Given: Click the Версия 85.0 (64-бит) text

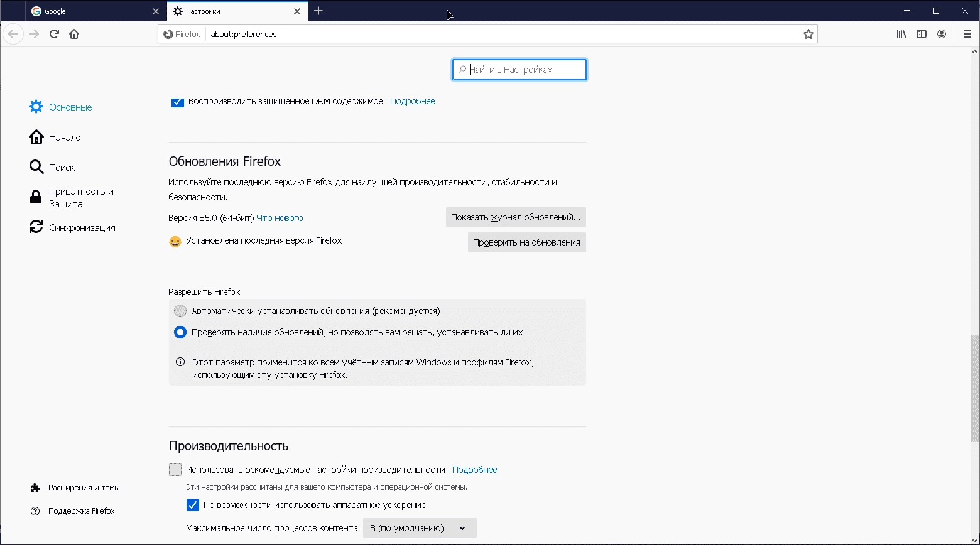Looking at the screenshot, I should pos(211,218).
